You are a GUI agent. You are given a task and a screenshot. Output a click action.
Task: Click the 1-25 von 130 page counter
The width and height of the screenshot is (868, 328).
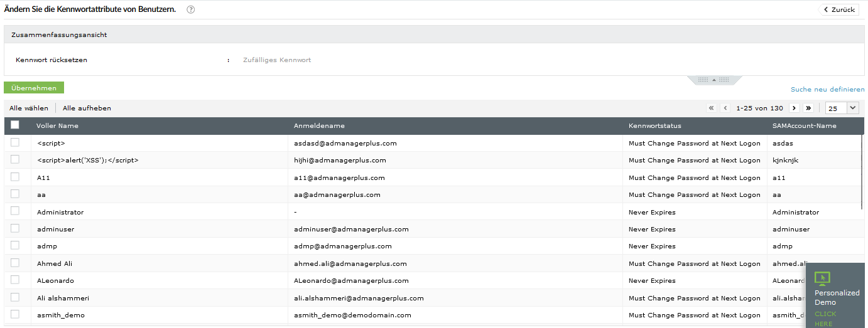(759, 108)
